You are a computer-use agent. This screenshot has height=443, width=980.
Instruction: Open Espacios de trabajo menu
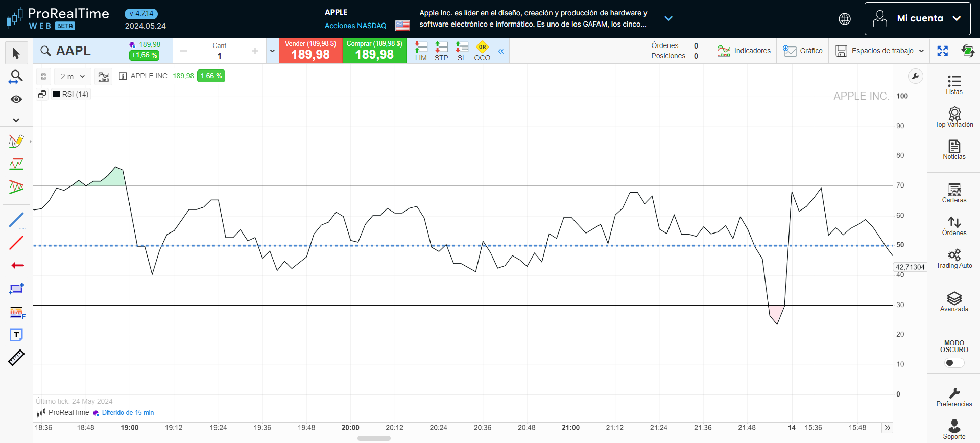(879, 51)
